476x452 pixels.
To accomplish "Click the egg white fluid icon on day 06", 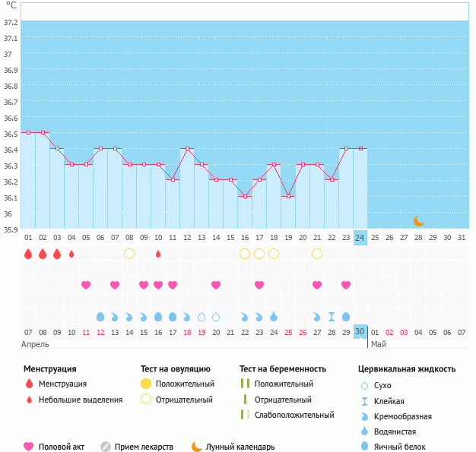I will (x=100, y=316).
